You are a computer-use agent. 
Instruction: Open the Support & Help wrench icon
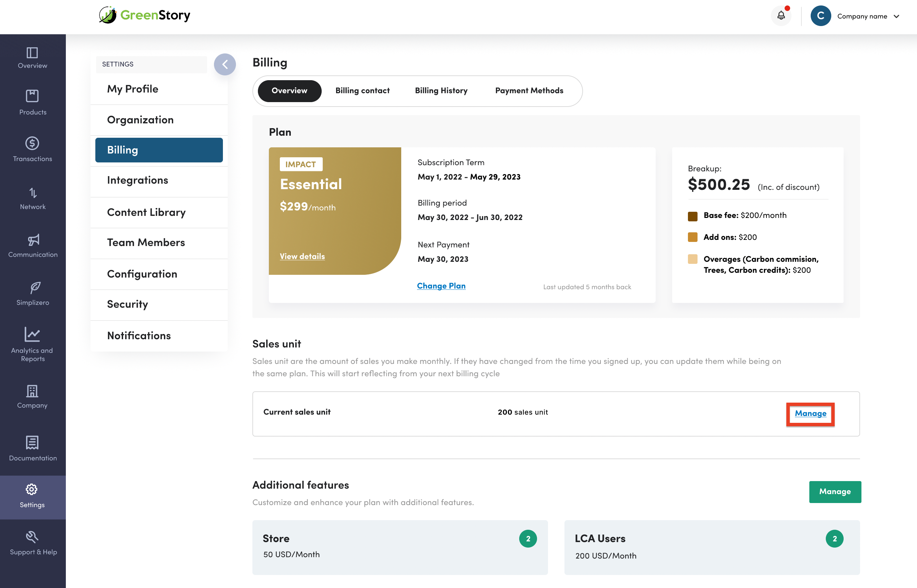33,537
